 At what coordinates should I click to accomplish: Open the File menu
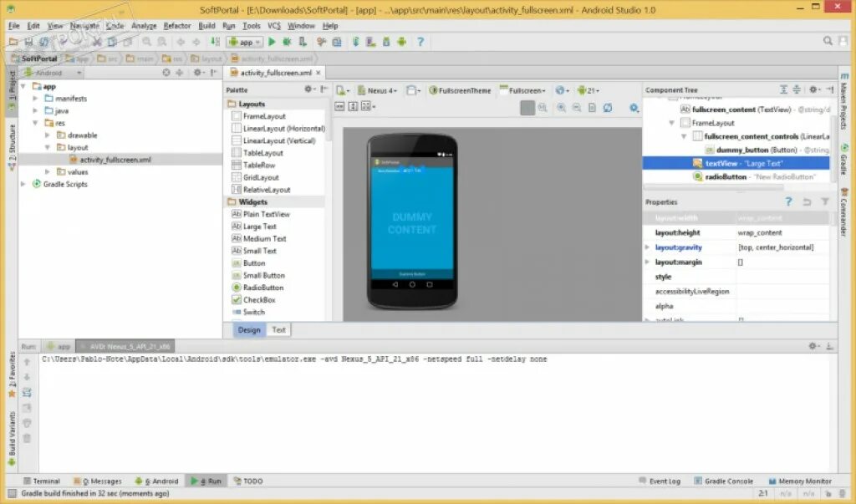[x=13, y=26]
